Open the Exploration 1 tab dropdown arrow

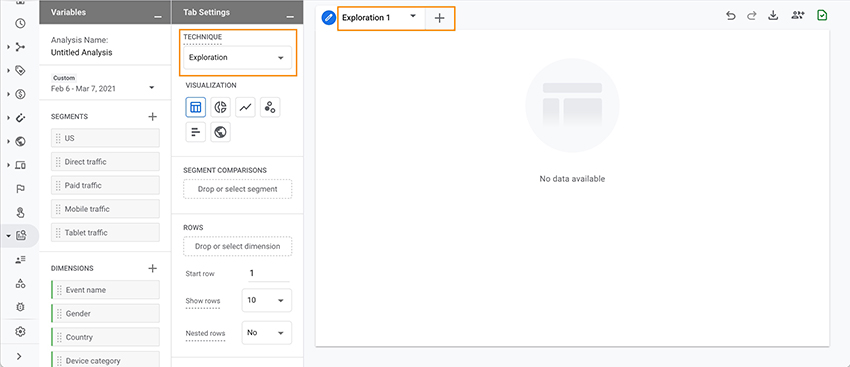pyautogui.click(x=413, y=16)
